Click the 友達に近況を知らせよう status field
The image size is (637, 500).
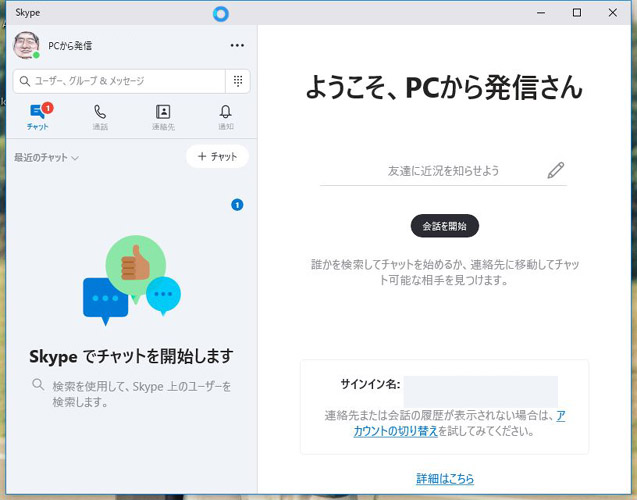point(443,171)
